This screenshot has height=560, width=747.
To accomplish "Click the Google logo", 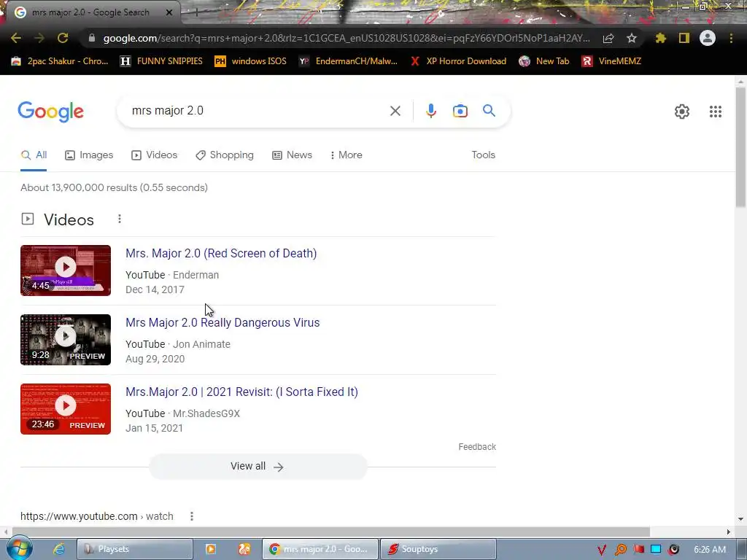I will point(50,112).
